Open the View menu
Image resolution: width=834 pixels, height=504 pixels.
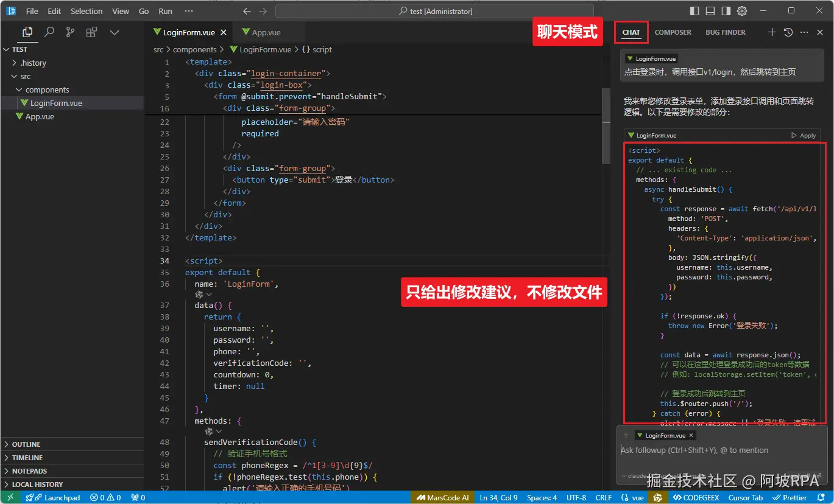(x=121, y=11)
